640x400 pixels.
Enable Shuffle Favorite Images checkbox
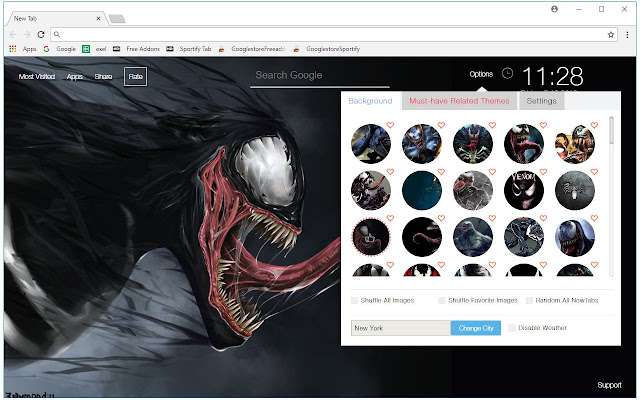click(x=442, y=300)
